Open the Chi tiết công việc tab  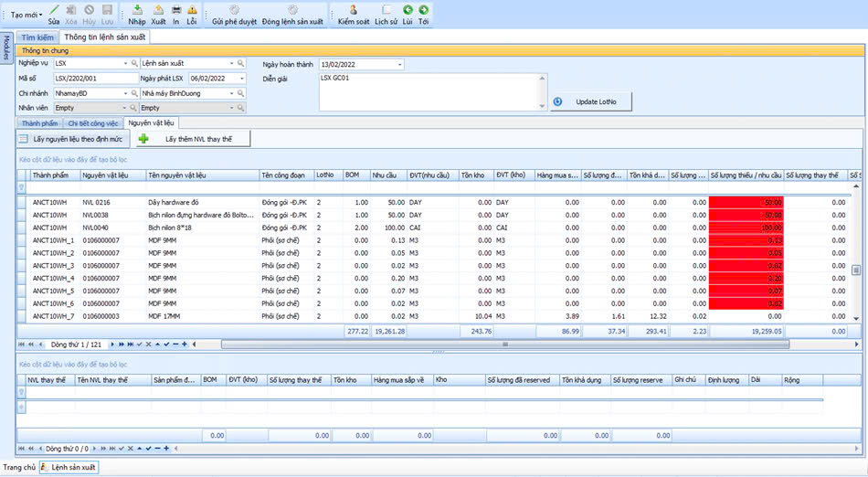point(93,123)
